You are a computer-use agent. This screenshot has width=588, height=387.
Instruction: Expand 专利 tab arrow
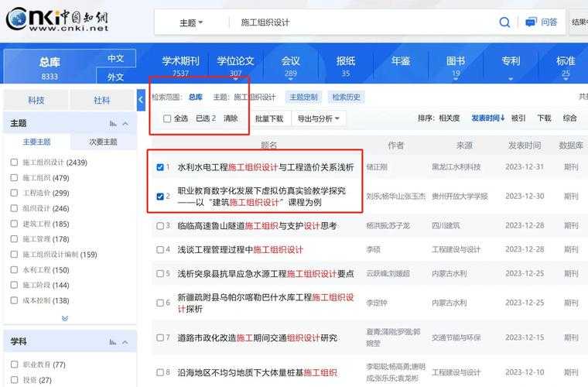click(x=511, y=79)
